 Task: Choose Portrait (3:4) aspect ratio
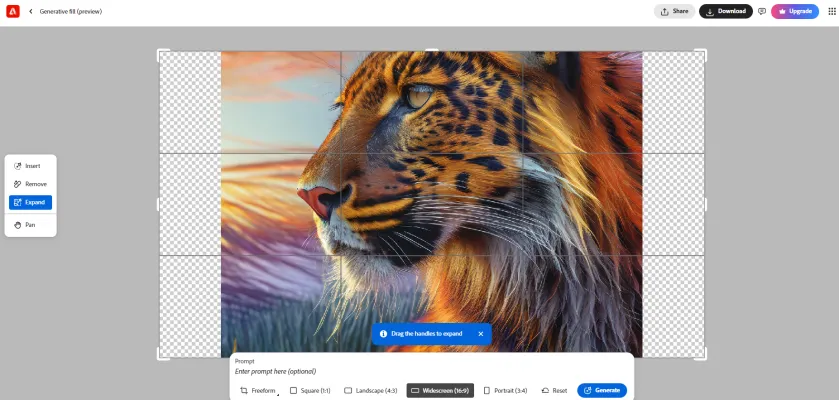(x=507, y=390)
